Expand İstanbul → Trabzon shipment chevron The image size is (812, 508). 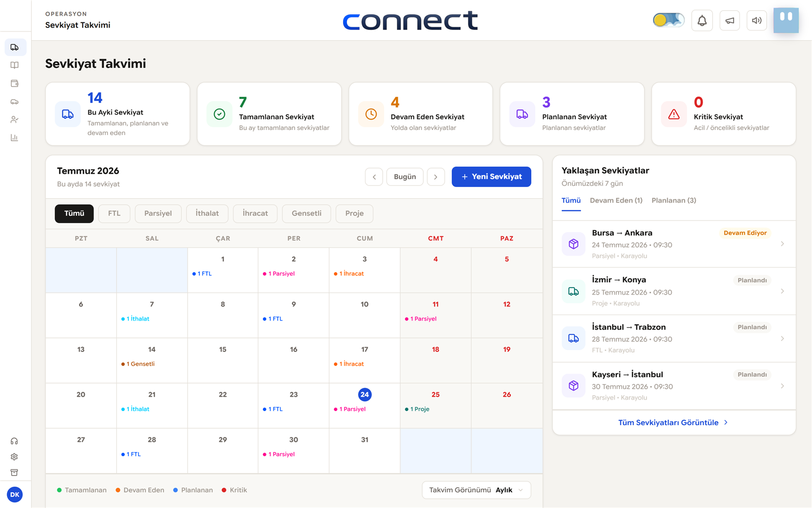(x=783, y=338)
